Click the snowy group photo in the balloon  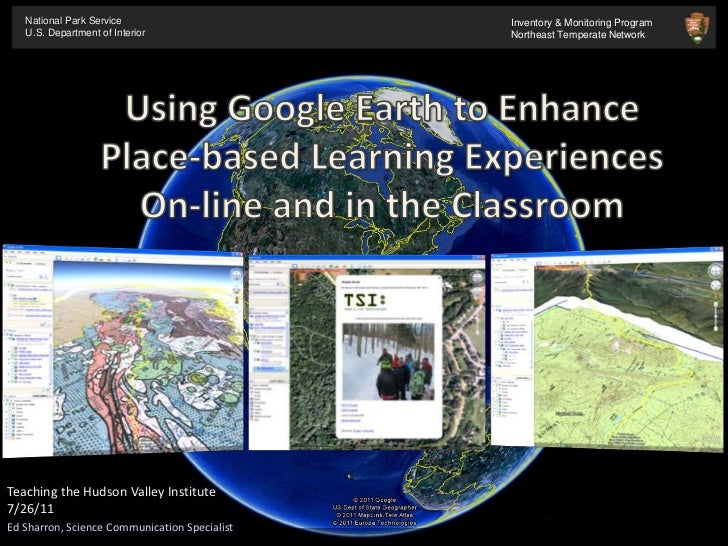[388, 361]
